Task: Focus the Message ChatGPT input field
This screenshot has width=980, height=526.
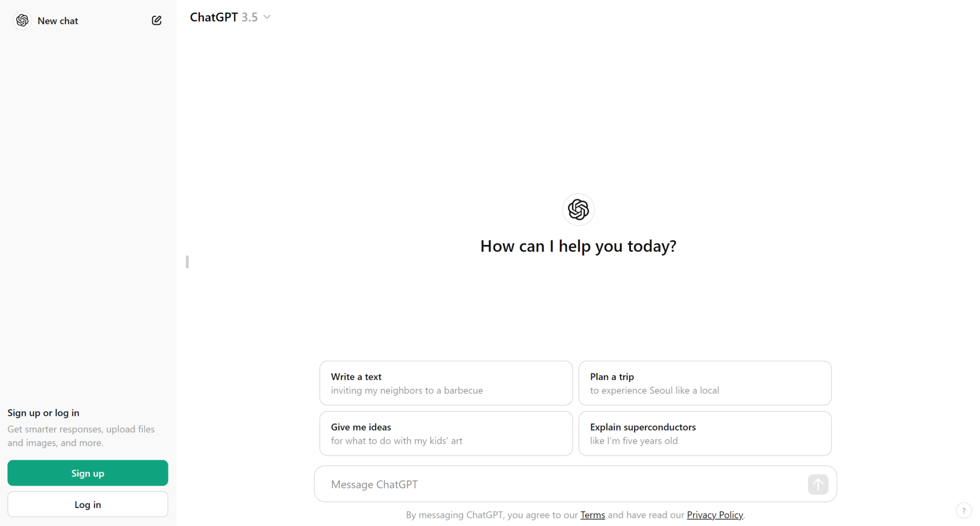Action: tap(561, 484)
